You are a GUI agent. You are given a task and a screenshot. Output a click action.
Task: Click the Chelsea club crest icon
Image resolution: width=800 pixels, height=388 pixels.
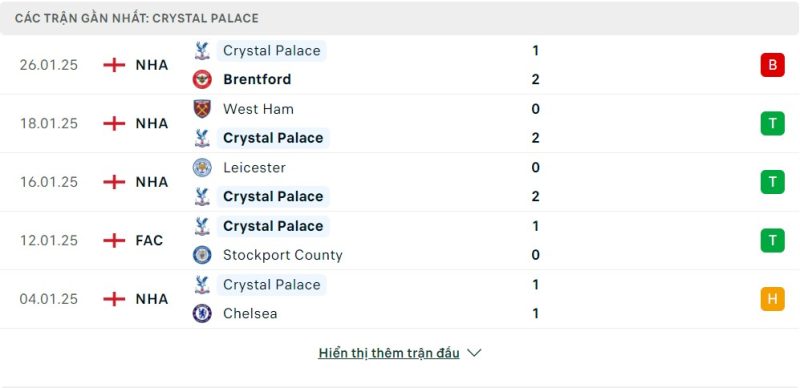point(202,313)
